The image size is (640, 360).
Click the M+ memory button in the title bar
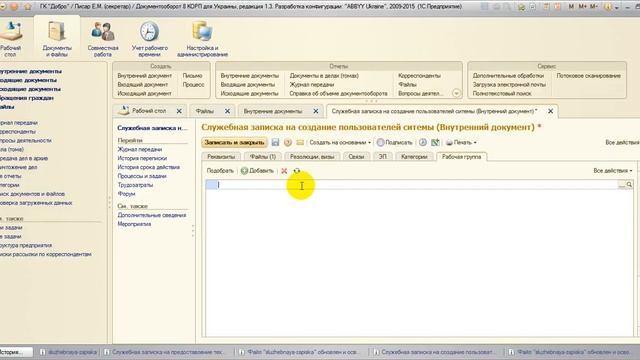[582, 7]
